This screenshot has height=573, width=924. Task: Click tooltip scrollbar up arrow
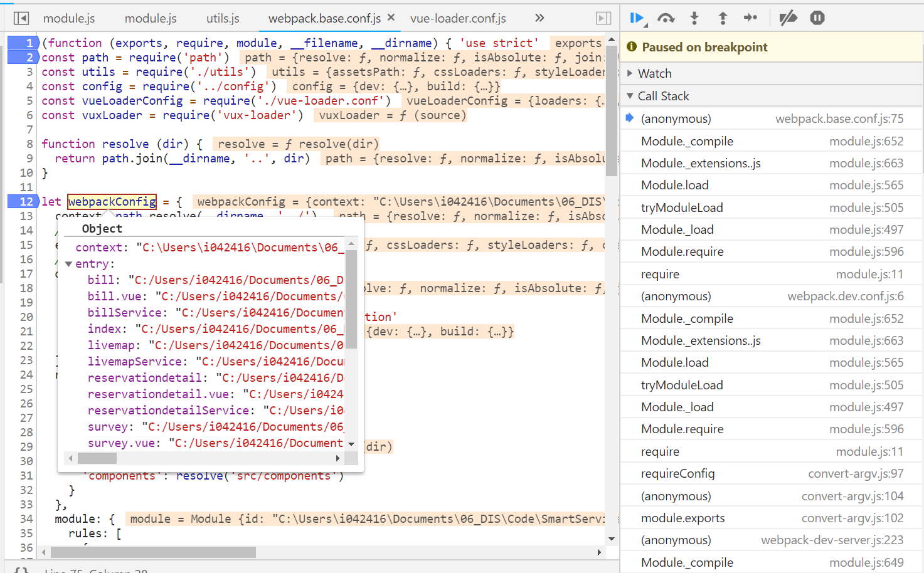(351, 244)
